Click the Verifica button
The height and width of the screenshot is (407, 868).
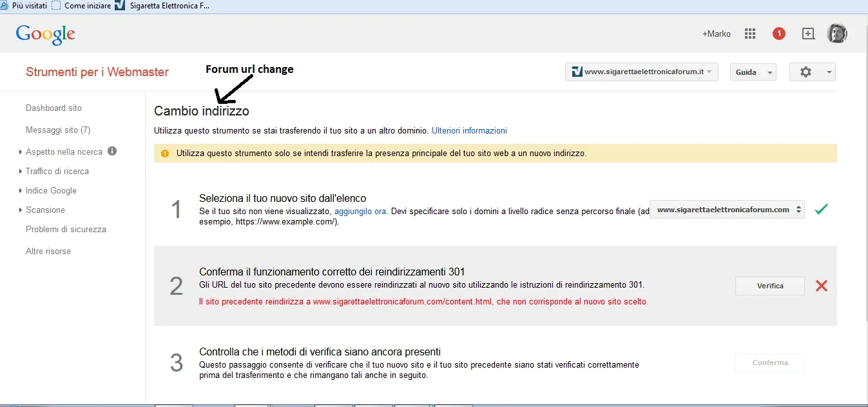click(x=770, y=286)
